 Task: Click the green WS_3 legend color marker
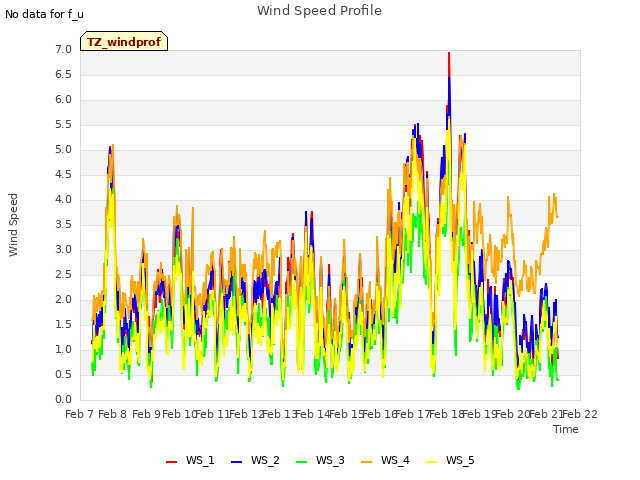302,462
